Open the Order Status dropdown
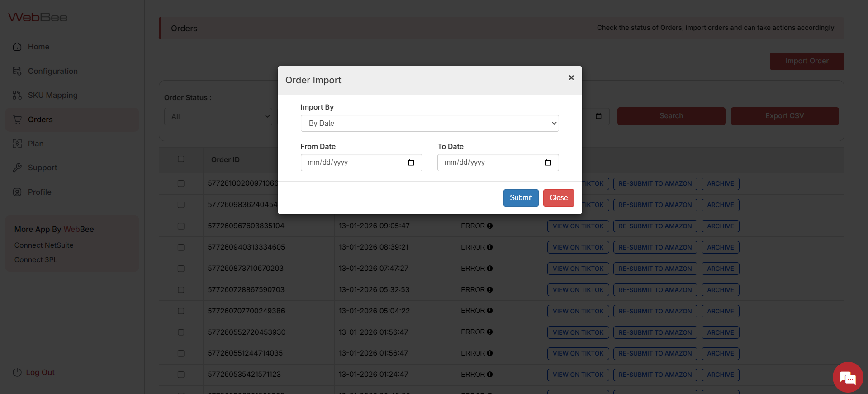 [x=218, y=116]
